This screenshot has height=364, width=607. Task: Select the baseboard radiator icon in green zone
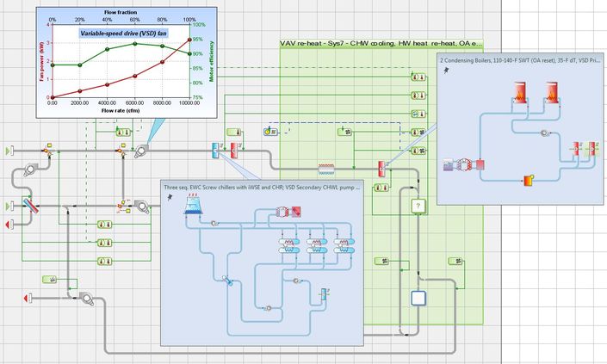326,169
